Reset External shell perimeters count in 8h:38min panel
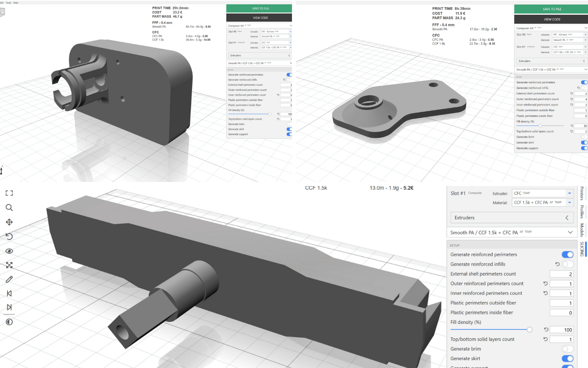 (571, 94)
